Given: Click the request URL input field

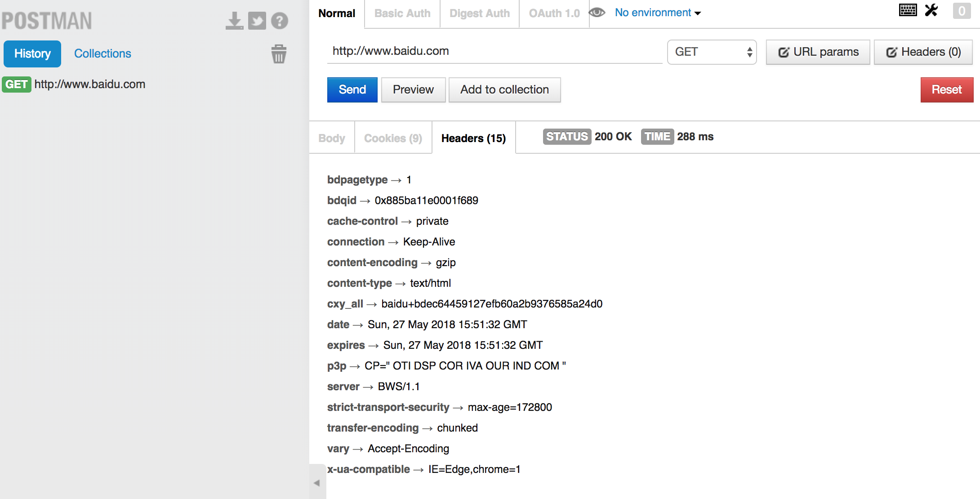Looking at the screenshot, I should (494, 51).
